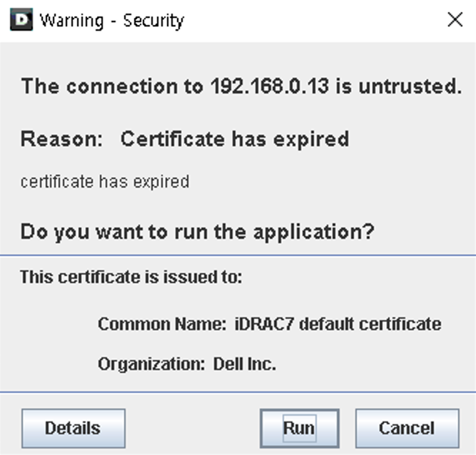
Task: Click blank space between Details and Run buttons
Action: (x=193, y=428)
